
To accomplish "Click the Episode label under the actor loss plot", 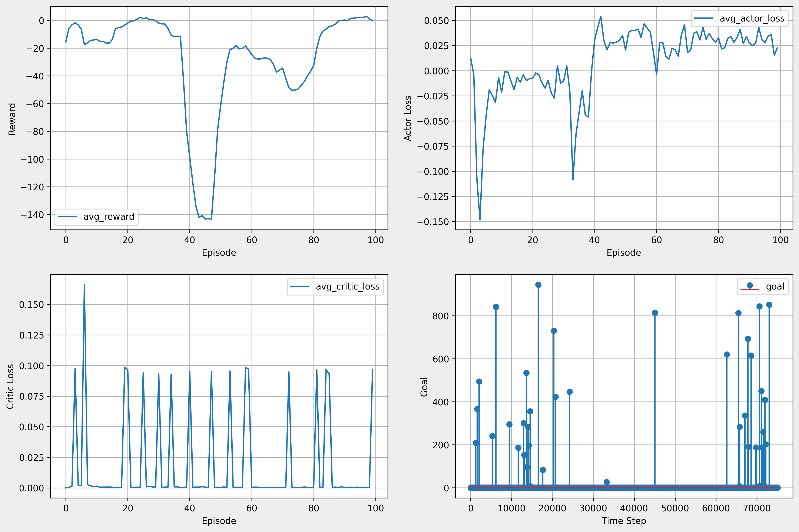I will (624, 252).
